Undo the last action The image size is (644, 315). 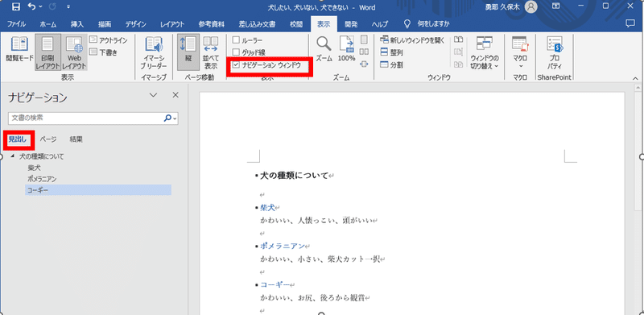tap(32, 6)
